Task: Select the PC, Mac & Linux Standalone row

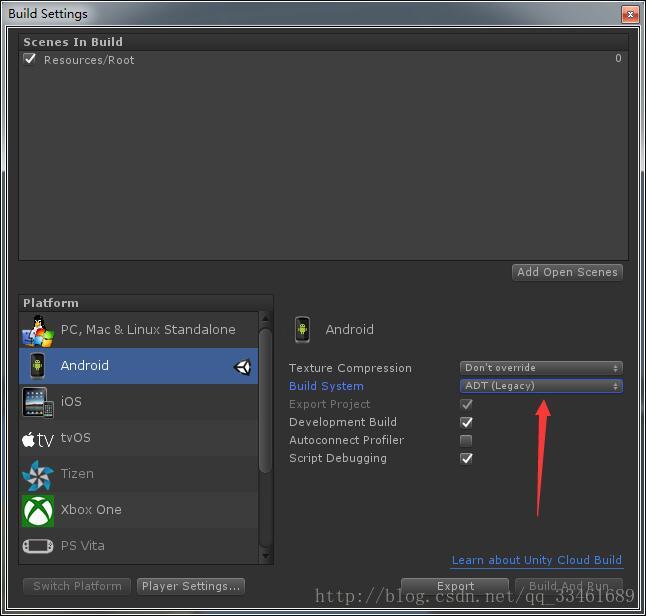Action: click(139, 330)
